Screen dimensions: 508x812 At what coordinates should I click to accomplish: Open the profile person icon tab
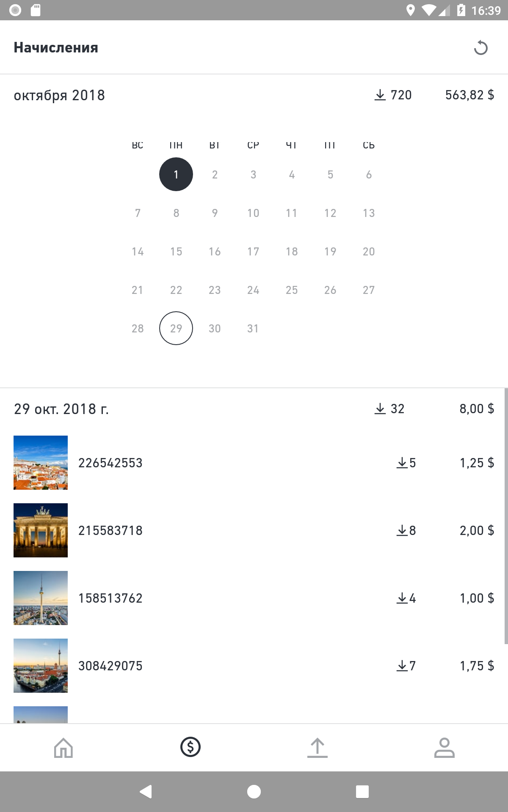[444, 747]
